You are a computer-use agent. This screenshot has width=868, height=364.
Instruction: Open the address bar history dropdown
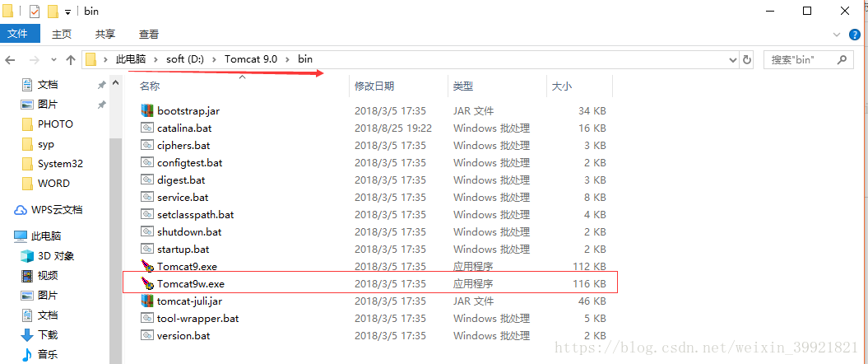point(734,60)
